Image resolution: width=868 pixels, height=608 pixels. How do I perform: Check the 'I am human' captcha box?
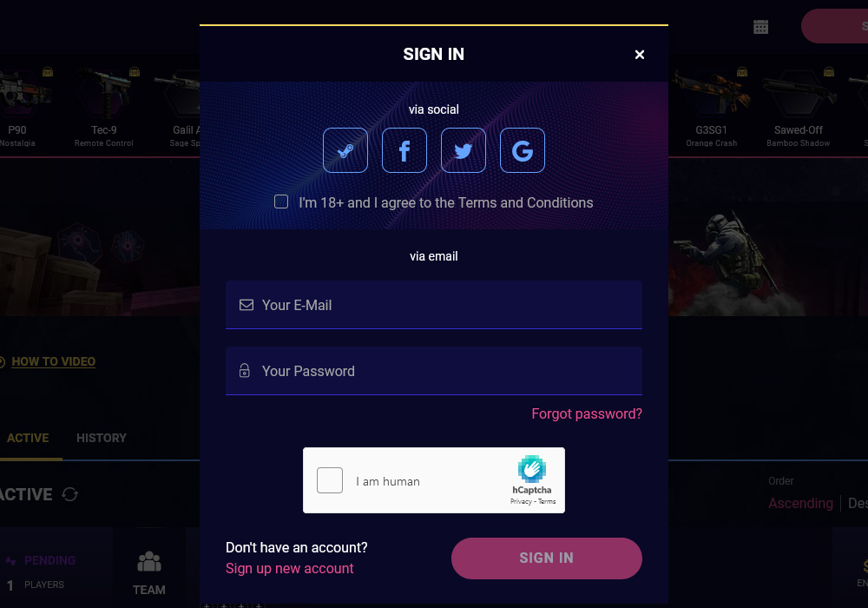point(330,480)
